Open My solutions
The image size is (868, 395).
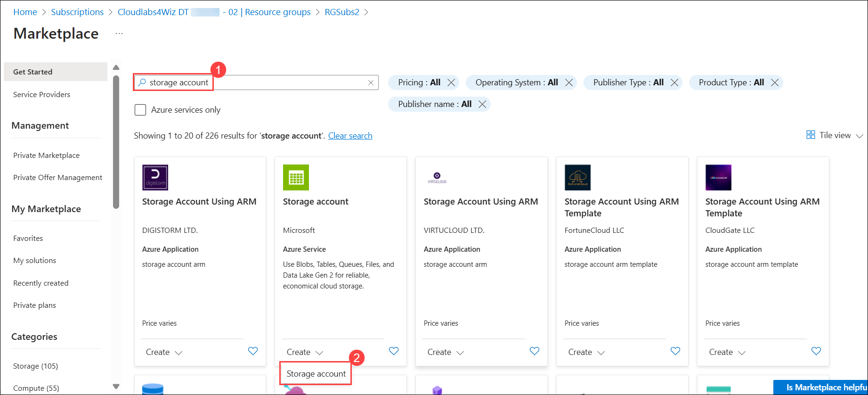(34, 260)
